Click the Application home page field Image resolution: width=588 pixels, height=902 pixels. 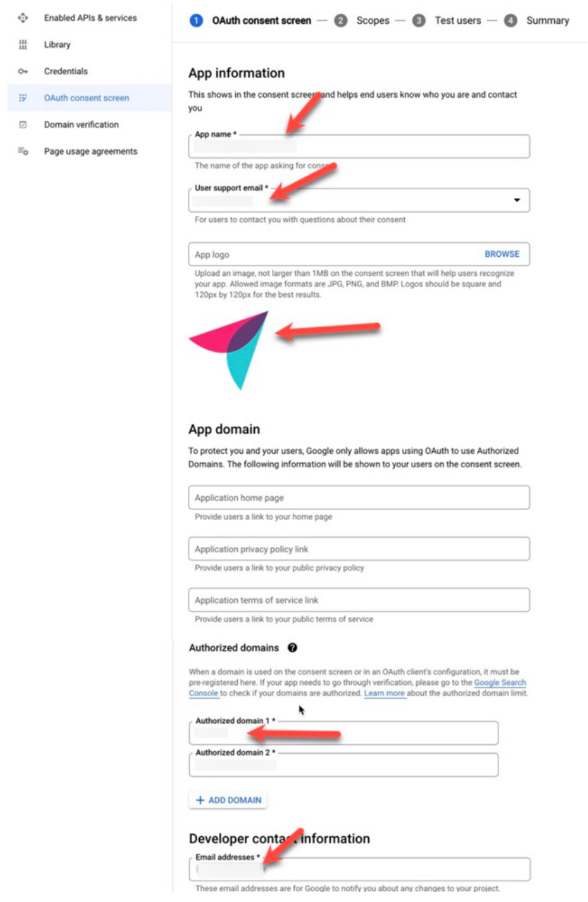(359, 498)
